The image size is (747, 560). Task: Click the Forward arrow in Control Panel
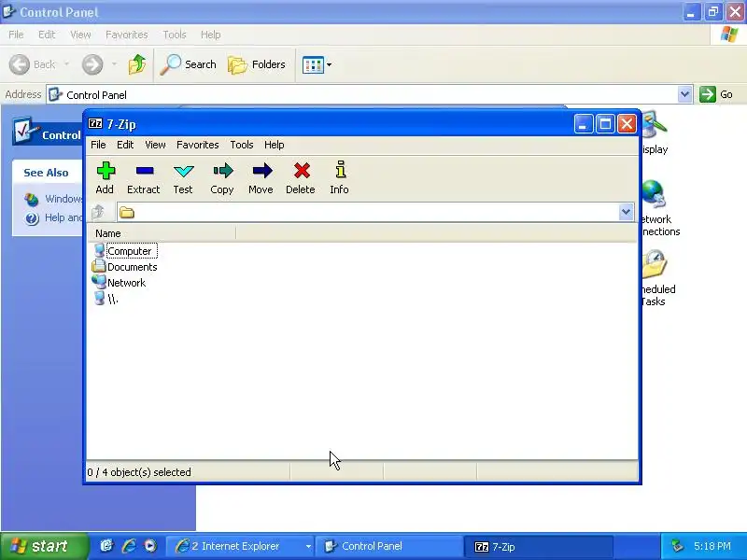coord(92,64)
